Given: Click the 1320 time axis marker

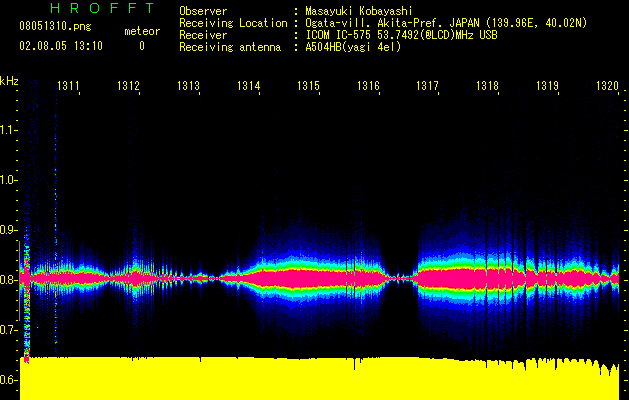Looking at the screenshot, I should tap(607, 86).
